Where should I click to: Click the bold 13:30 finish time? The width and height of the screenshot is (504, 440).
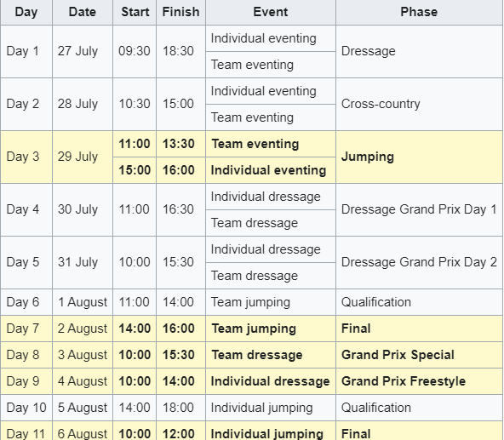(181, 144)
